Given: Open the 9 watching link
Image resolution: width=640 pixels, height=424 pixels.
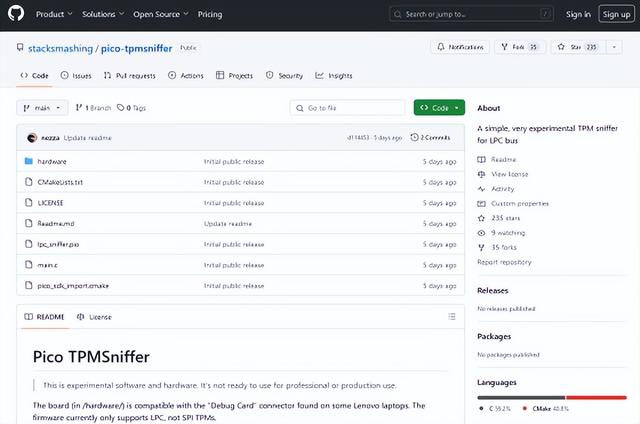Looking at the screenshot, I should 501,233.
